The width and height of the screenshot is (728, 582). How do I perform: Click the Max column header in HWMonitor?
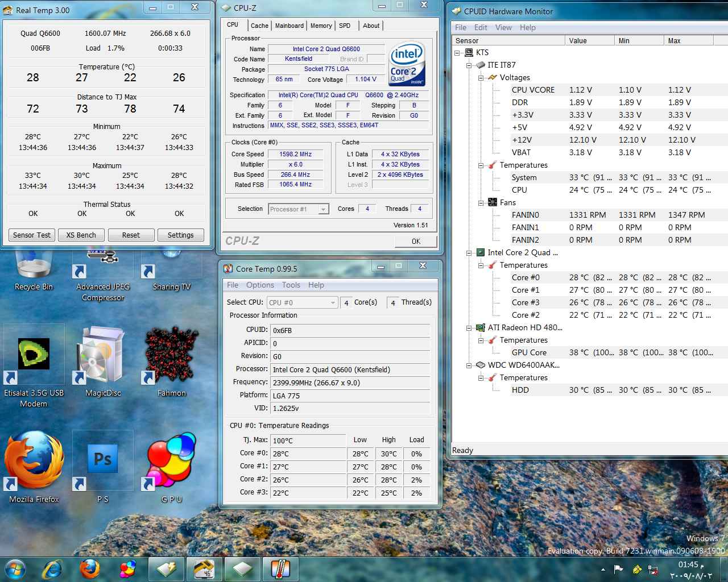click(x=689, y=40)
